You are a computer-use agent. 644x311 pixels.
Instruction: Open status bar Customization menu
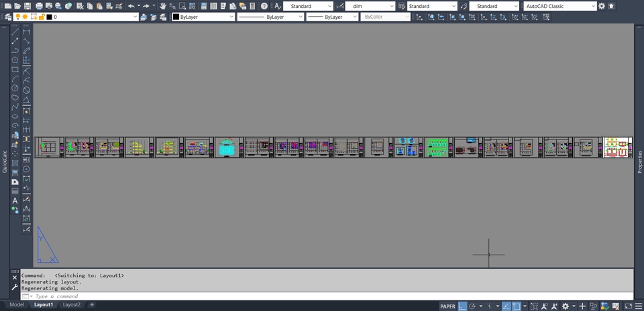coord(639,306)
